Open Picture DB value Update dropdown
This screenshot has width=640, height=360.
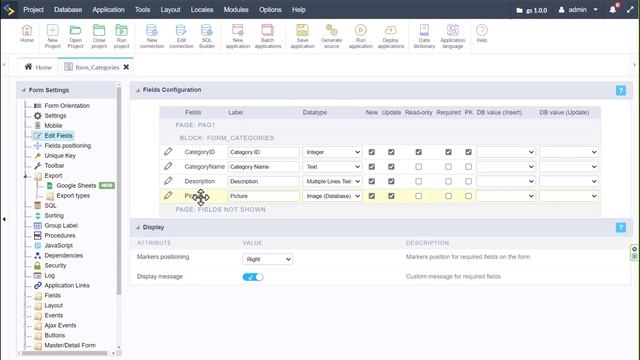(x=569, y=196)
